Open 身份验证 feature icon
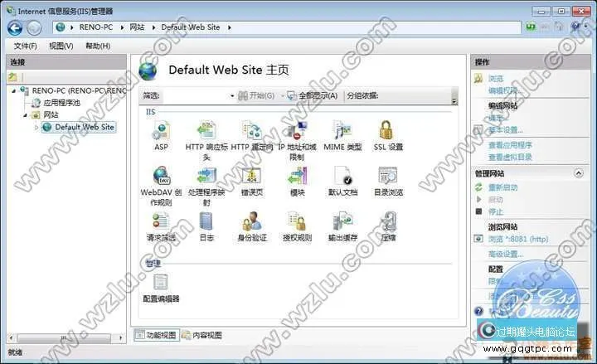This screenshot has height=364, width=597. tap(252, 221)
